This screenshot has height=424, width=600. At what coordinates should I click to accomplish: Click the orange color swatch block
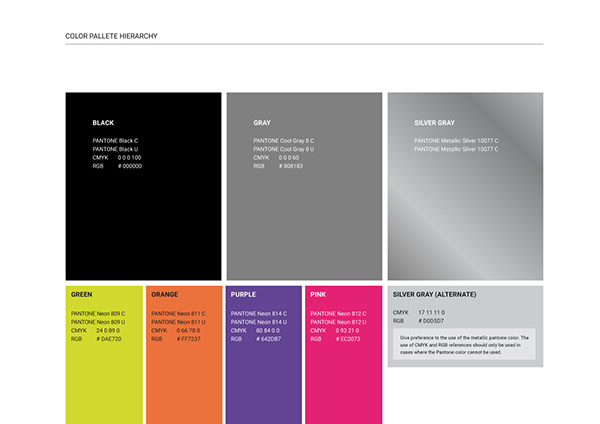tap(184, 355)
